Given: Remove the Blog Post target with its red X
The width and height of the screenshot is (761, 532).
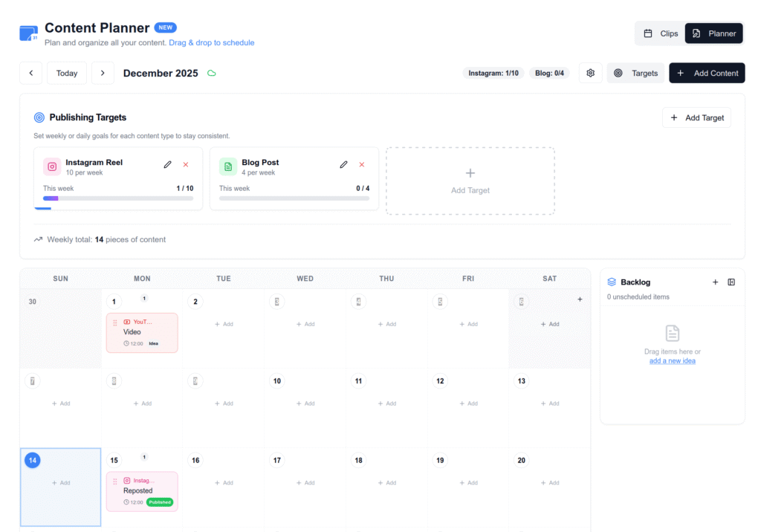Looking at the screenshot, I should coord(361,164).
